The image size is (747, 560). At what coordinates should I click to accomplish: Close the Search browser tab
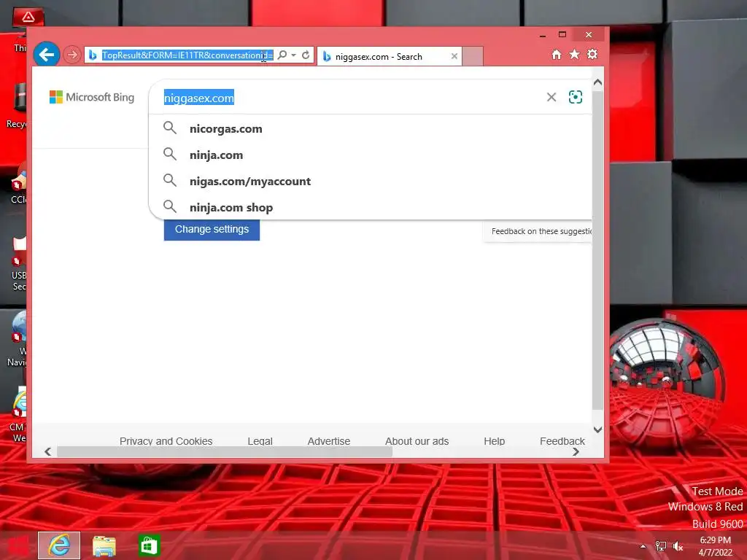[454, 56]
